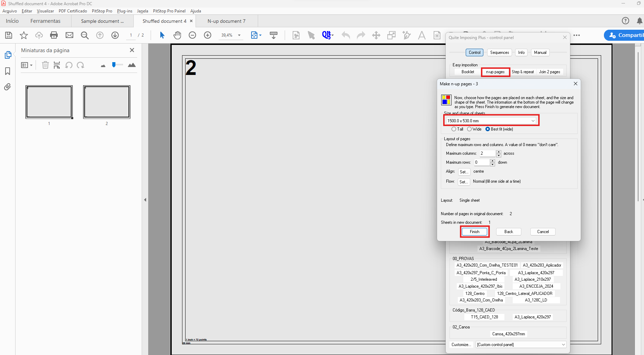Choose the Hand pan tool

click(x=177, y=35)
